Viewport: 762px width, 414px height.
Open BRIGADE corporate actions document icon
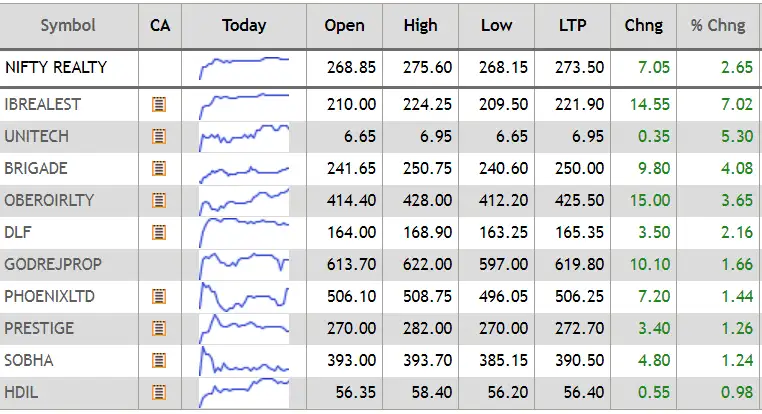(158, 168)
